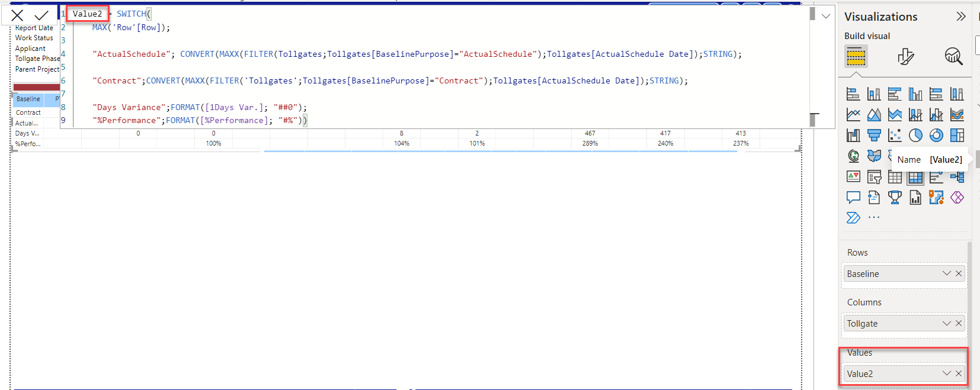The width and height of the screenshot is (980, 390).
Task: Insert a Funnel chart visual
Action: [874, 136]
